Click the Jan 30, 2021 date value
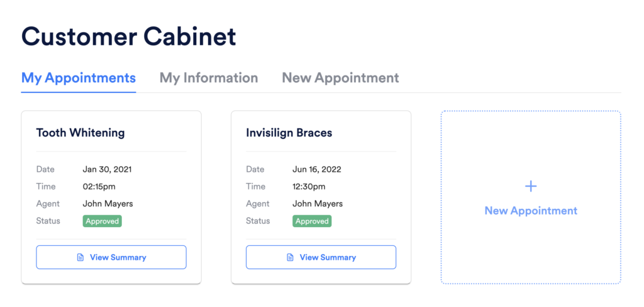This screenshot has height=307, width=644. tap(107, 169)
